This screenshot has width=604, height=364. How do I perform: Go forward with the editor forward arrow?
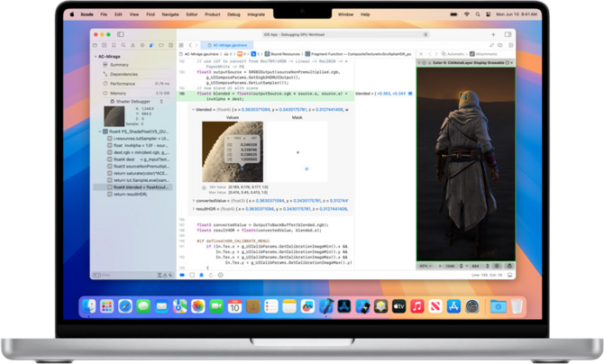196,45
